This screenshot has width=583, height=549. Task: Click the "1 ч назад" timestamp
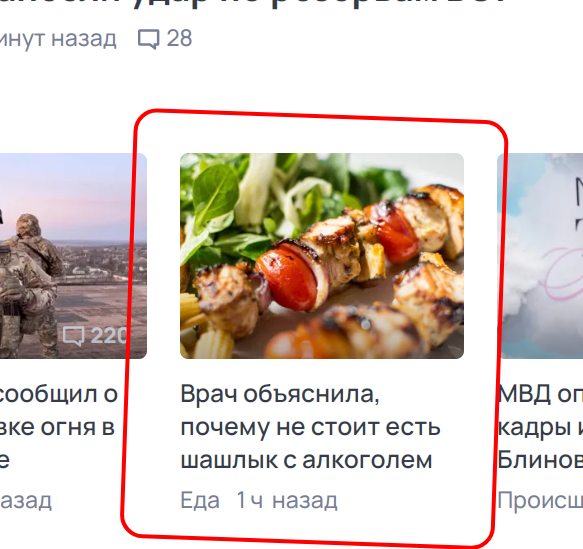[287, 500]
